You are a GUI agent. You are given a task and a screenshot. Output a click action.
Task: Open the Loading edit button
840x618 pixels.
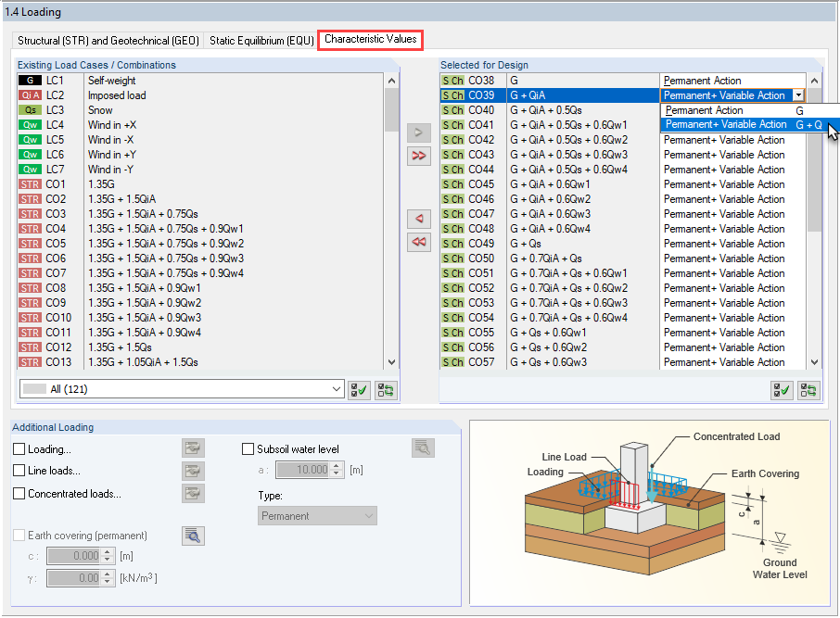[193, 448]
